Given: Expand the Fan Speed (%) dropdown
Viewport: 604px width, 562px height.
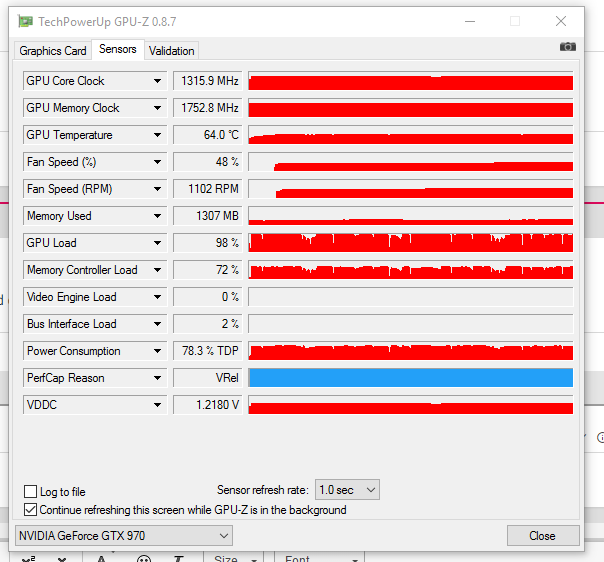Looking at the screenshot, I should click(157, 162).
